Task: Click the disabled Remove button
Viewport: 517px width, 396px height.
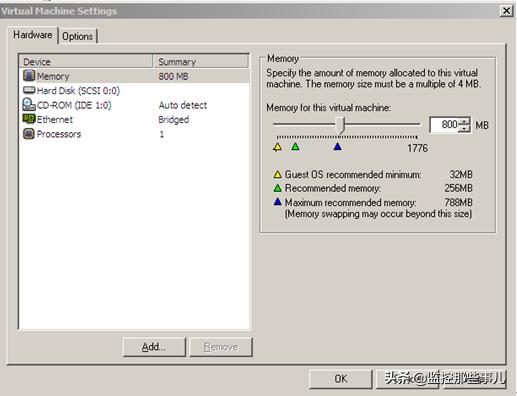Action: pos(221,347)
